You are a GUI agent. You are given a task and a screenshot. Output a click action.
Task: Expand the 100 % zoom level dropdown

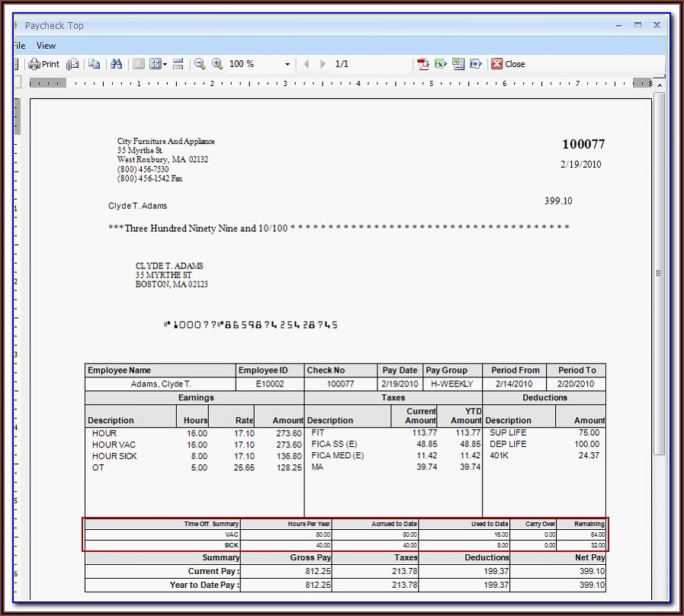click(x=287, y=65)
